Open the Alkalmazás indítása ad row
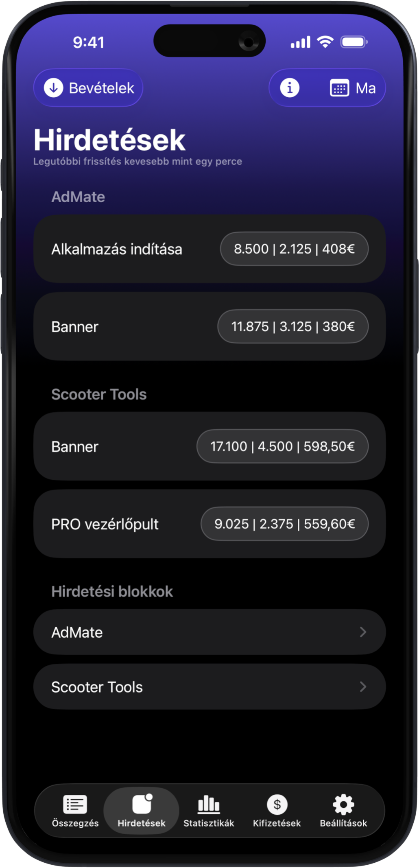The height and width of the screenshot is (868, 419). (x=117, y=249)
